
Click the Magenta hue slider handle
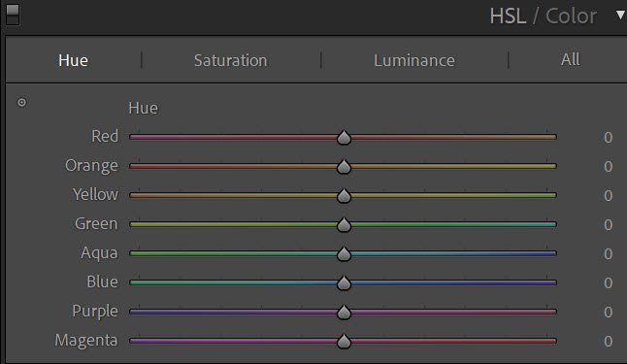coord(344,342)
